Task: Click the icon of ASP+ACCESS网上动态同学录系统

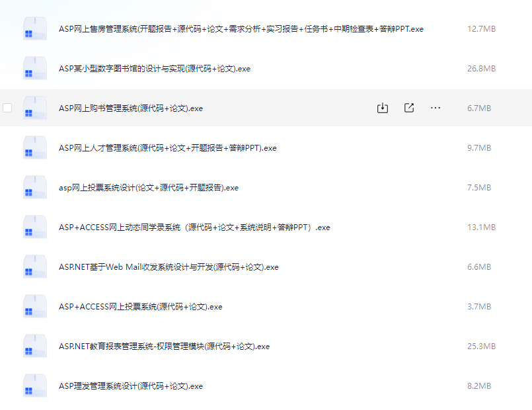Action: pyautogui.click(x=34, y=227)
